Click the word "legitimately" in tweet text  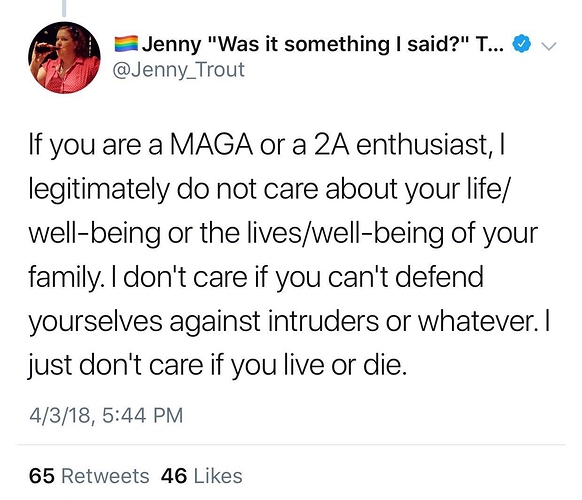pos(99,190)
